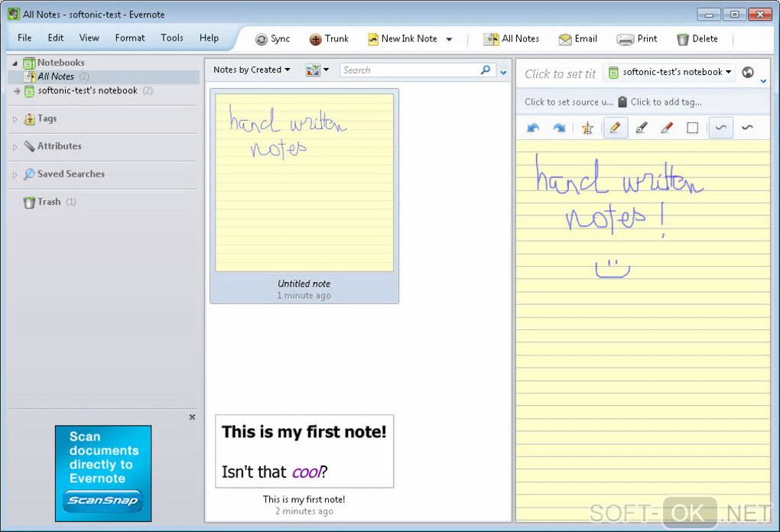Select 'This is my first note!' thumbnail
This screenshot has width=780, height=532.
(304, 452)
